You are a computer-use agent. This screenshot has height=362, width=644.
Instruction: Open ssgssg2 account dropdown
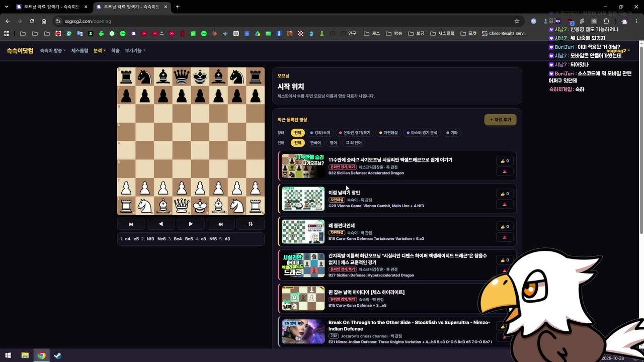pyautogui.click(x=618, y=51)
